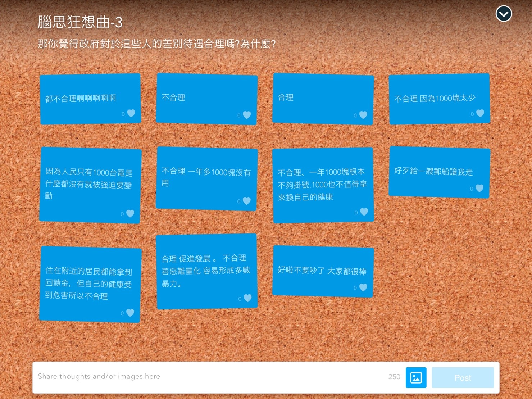
Task: Toggle heart on '合理 促進發展' note
Action: (x=247, y=298)
